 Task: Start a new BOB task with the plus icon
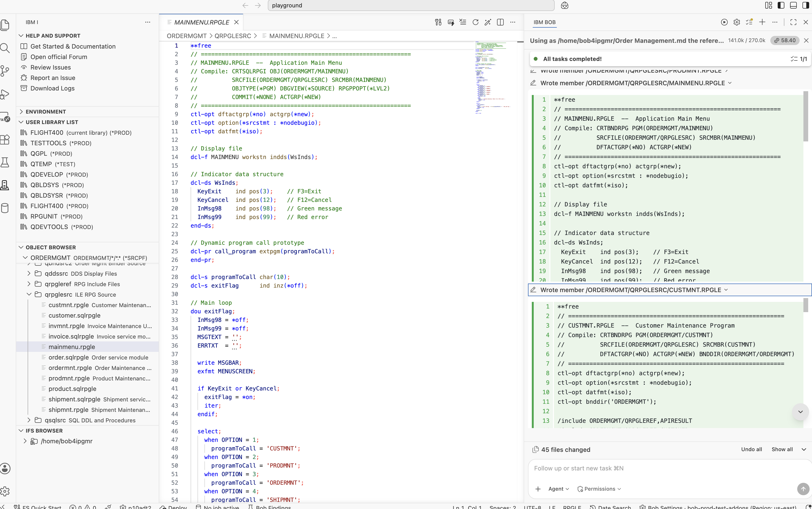point(762,22)
